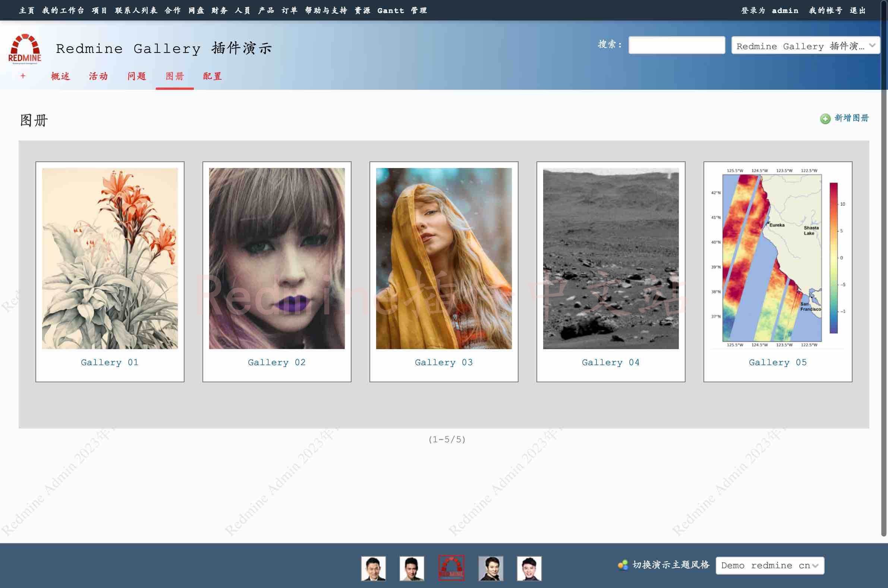888x588 pixels.
Task: Open the orange flower illustration thumbnail
Action: [x=110, y=258]
